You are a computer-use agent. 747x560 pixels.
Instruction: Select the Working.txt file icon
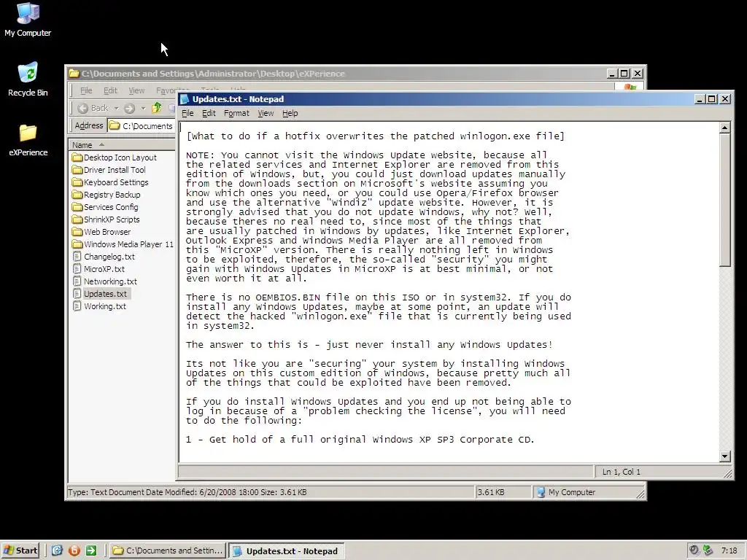pyautogui.click(x=77, y=306)
